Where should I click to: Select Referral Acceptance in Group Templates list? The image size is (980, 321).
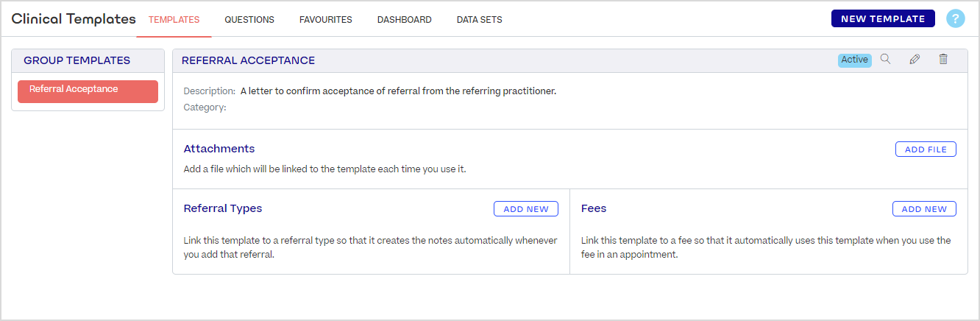88,91
